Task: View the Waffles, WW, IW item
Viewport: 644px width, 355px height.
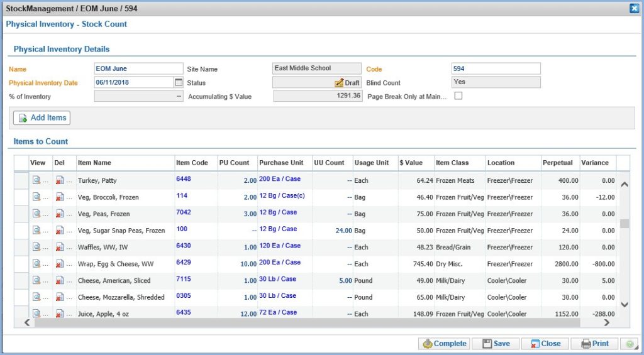Action: click(x=36, y=247)
